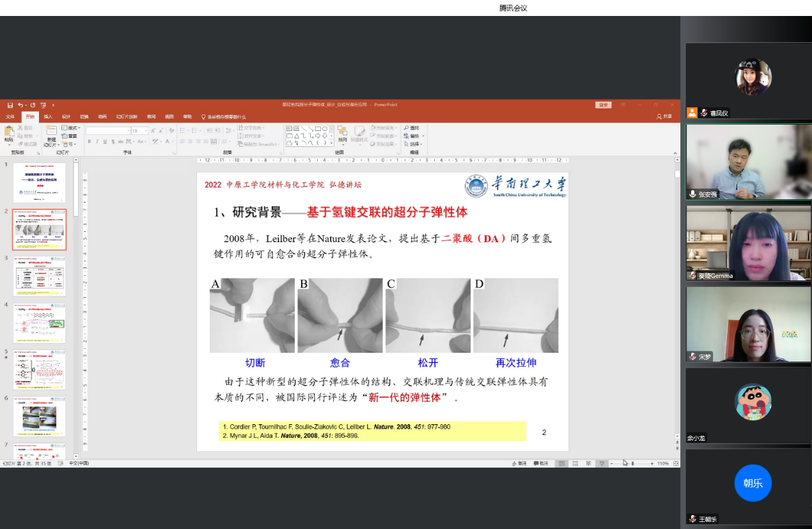Switch to Slide Sorter view icon
The image size is (812, 529).
(x=575, y=463)
